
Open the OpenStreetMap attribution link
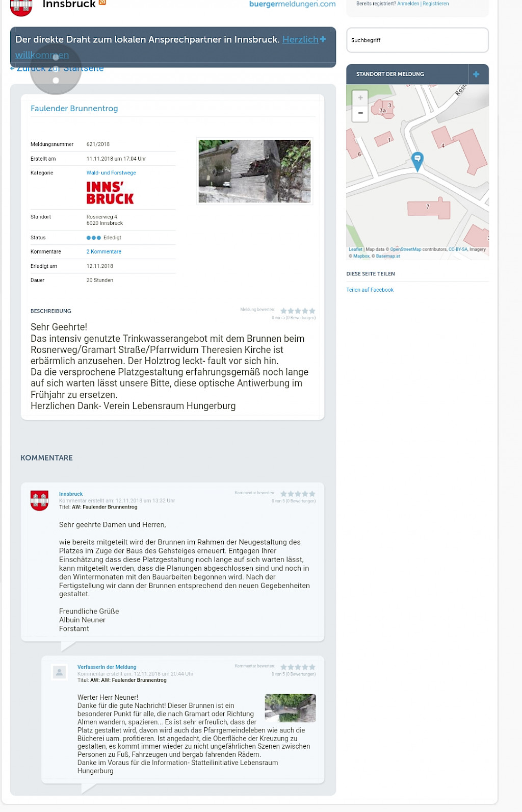click(406, 249)
